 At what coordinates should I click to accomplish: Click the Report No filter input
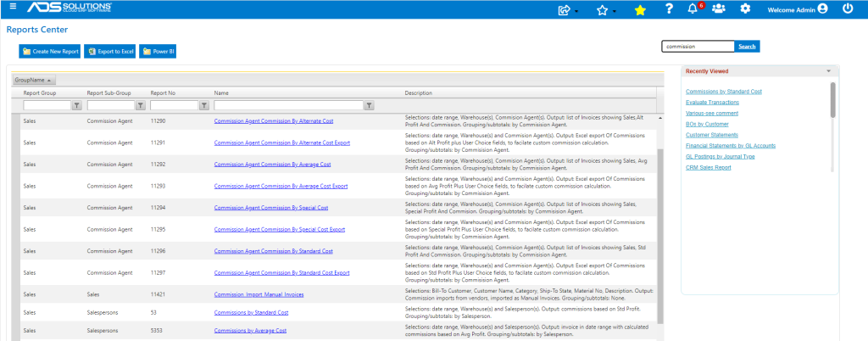coord(175,105)
